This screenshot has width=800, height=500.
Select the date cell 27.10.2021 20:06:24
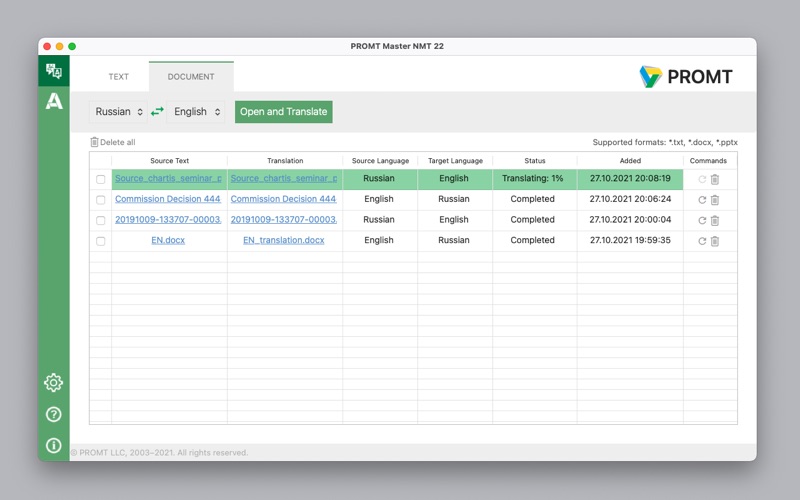pyautogui.click(x=630, y=199)
